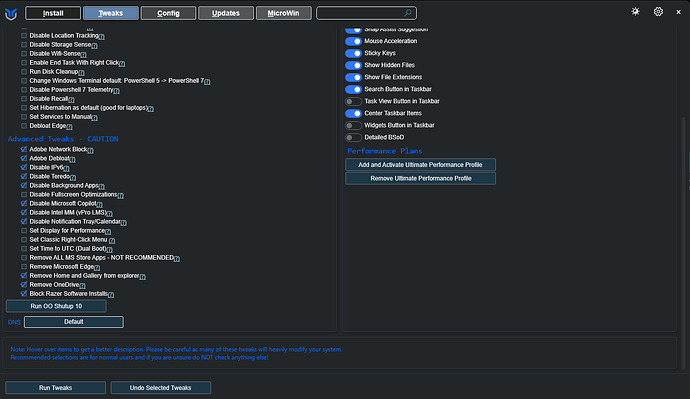690x399 pixels.
Task: Click help icon next to Adobe Network Block
Action: point(91,150)
